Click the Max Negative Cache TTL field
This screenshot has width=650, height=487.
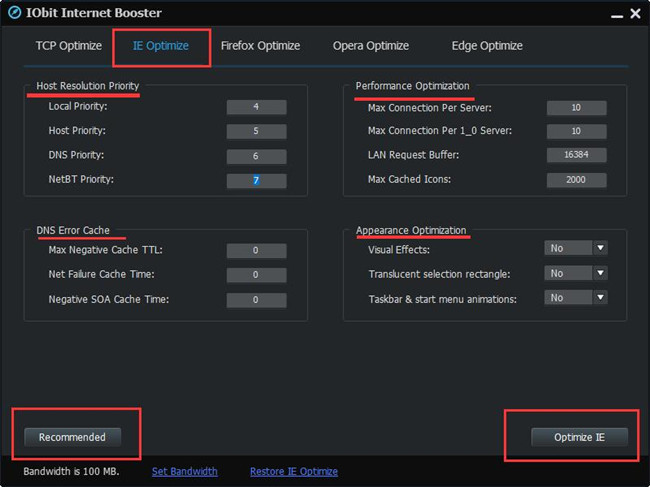256,251
